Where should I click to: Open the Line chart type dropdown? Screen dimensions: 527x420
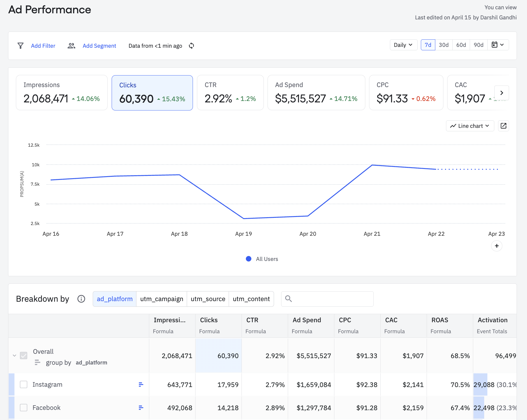pyautogui.click(x=470, y=126)
